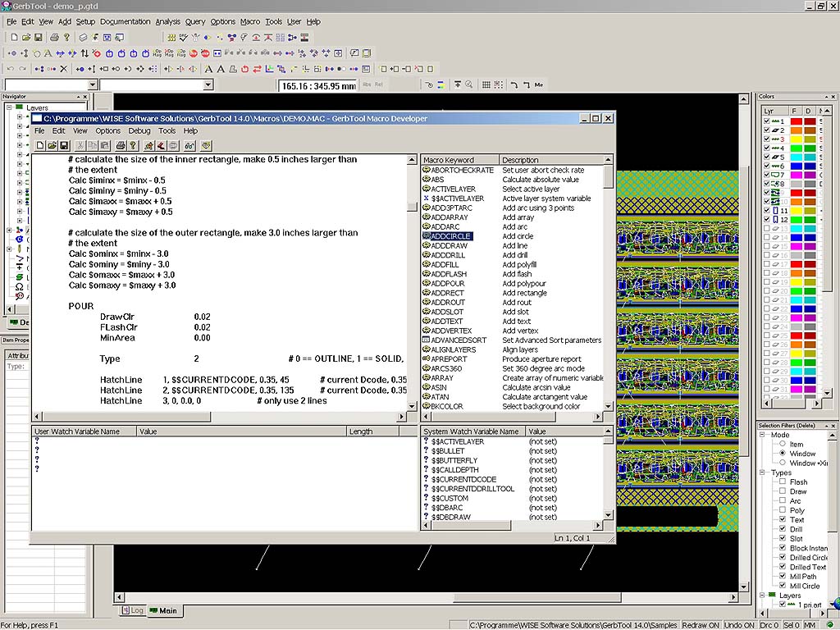Switch to the Log tab at bottom
This screenshot has height=630, width=840.
[x=133, y=610]
